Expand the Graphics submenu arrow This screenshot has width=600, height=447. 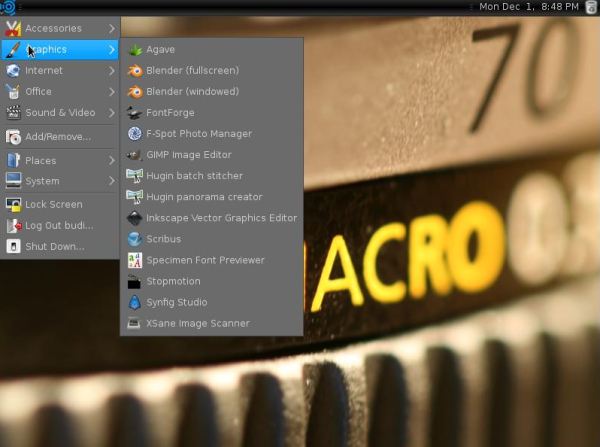click(x=111, y=49)
